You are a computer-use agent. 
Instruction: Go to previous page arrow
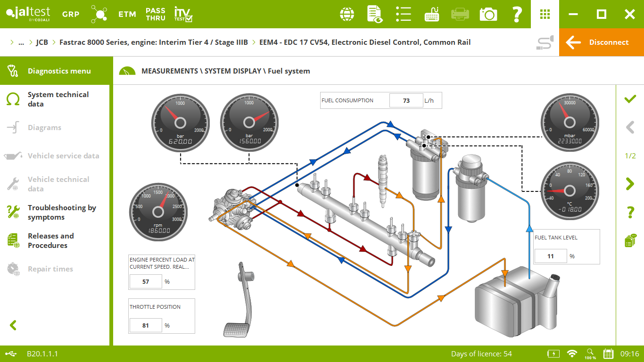click(630, 127)
